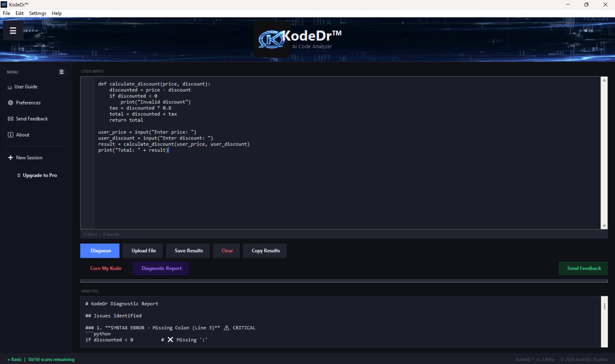Open the hamburger menu in the header banner
The image size is (615, 364).
(x=13, y=30)
